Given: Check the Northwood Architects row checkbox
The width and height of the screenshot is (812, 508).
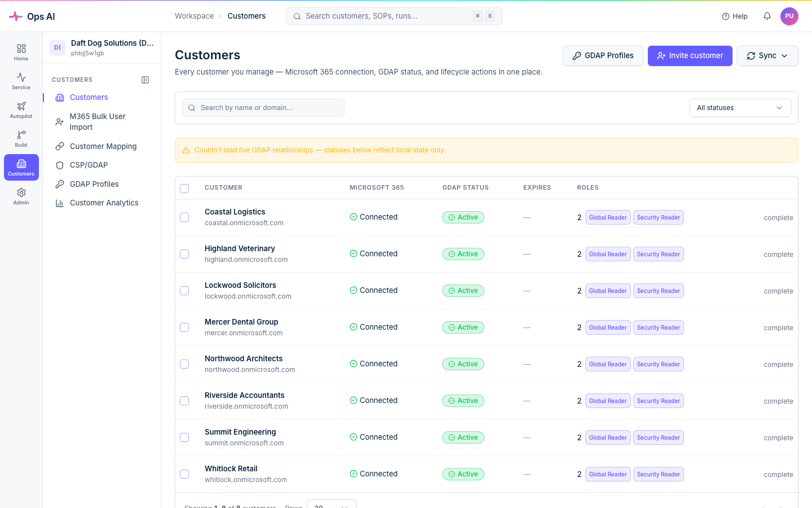Looking at the screenshot, I should [184, 364].
